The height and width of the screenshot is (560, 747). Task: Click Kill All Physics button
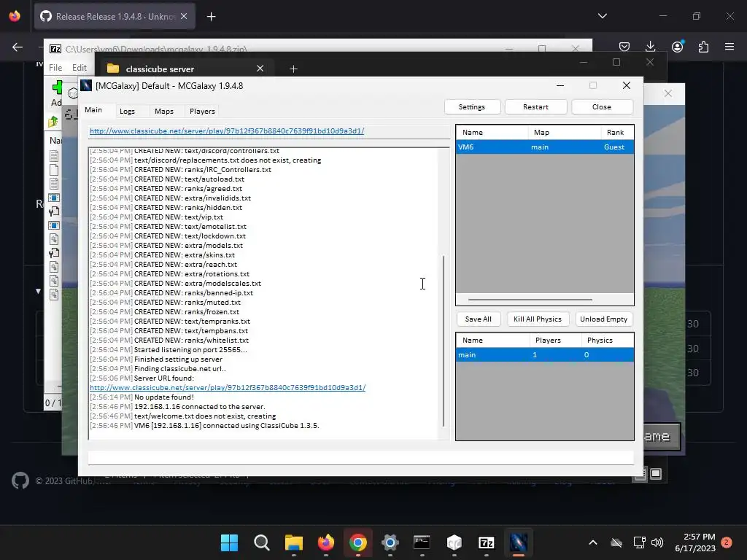tap(538, 319)
